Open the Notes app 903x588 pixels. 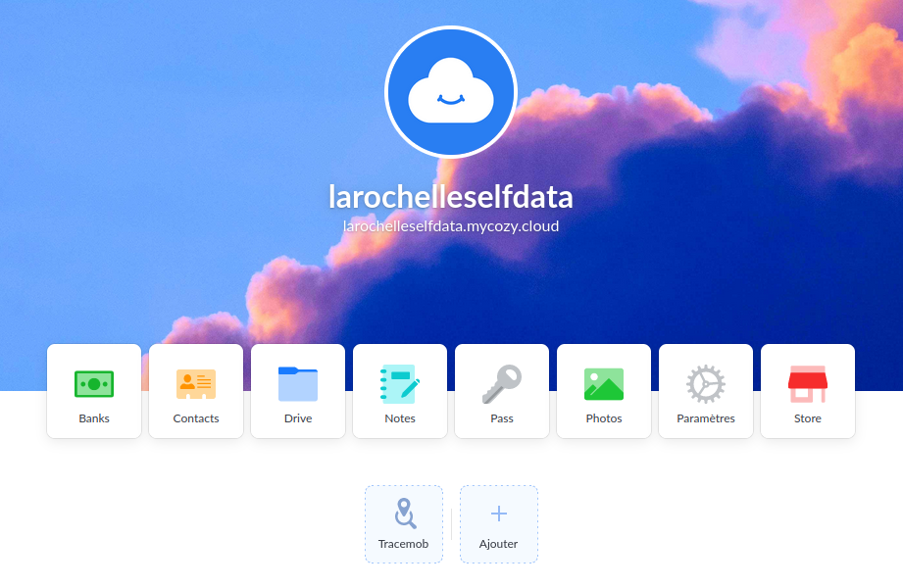(x=400, y=391)
